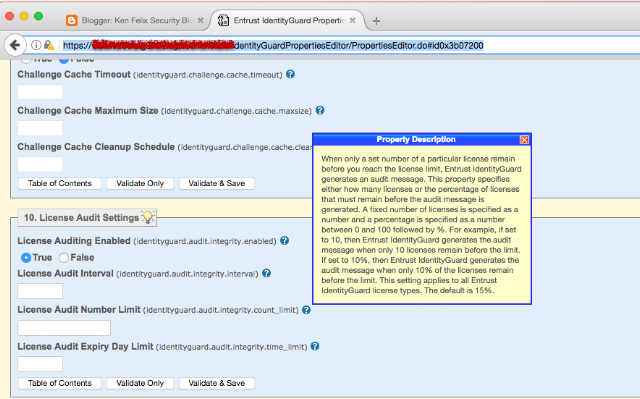This screenshot has width=640, height=399.
Task: Click the Challenge Cache Timeout input field
Action: [40, 92]
